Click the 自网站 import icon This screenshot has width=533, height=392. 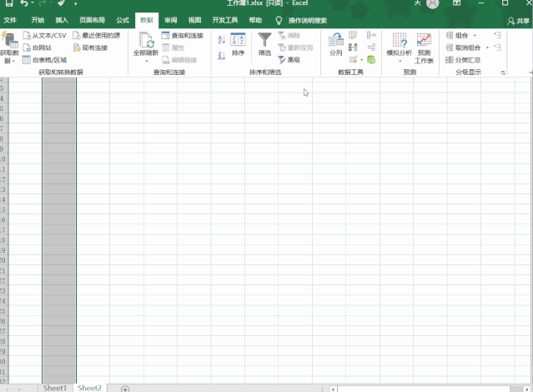pos(27,48)
